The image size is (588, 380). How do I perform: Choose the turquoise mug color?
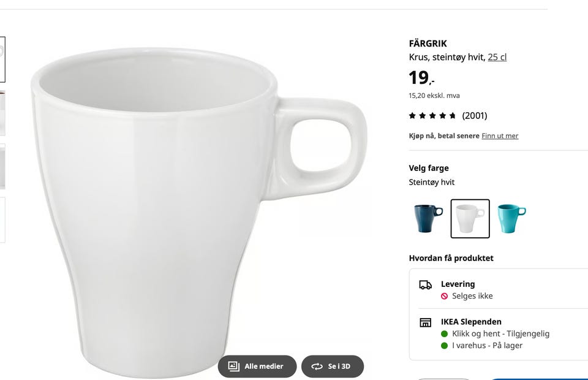pyautogui.click(x=511, y=219)
